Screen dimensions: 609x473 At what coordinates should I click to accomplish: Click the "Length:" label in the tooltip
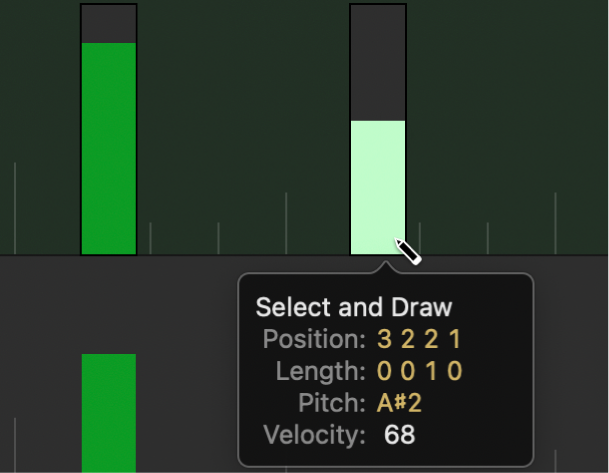click(x=320, y=371)
